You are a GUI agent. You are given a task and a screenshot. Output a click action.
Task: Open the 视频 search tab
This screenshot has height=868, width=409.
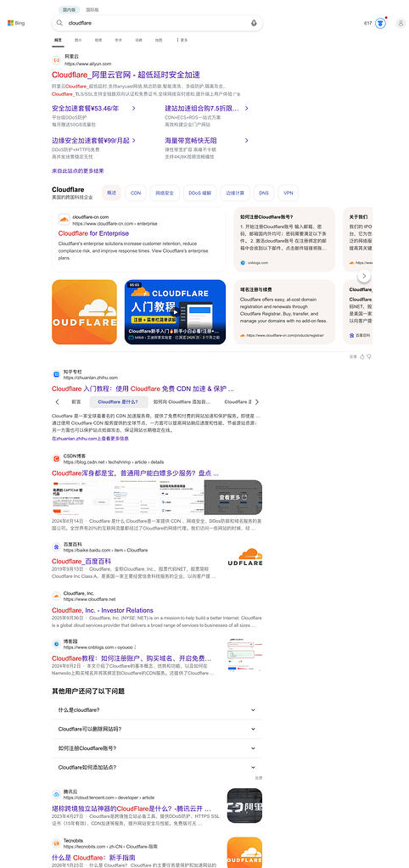98,40
